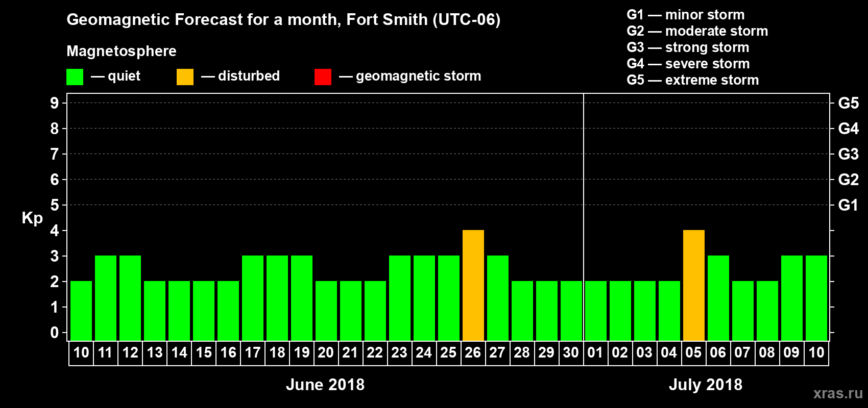868x408 pixels.
Task: Click date cell 05 in July
Action: tap(694, 353)
